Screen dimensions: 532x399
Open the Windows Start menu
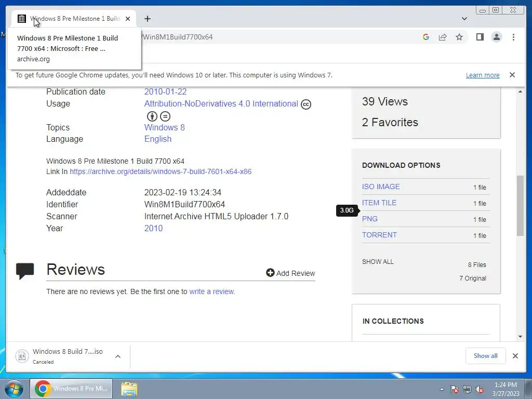click(14, 389)
